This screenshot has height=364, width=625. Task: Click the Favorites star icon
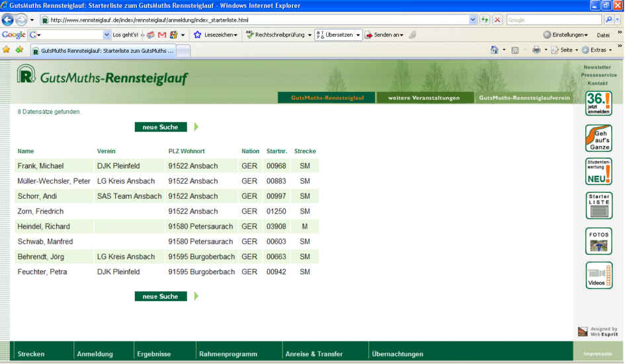pos(7,50)
